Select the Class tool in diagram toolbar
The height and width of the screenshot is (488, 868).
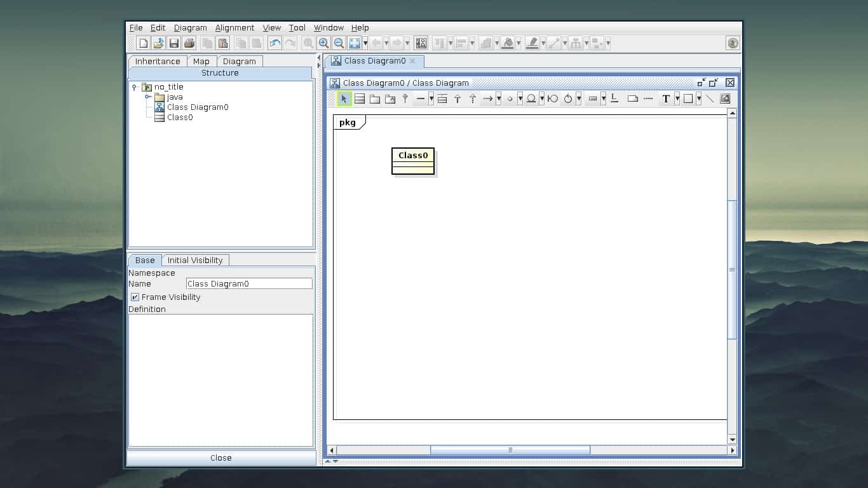360,98
